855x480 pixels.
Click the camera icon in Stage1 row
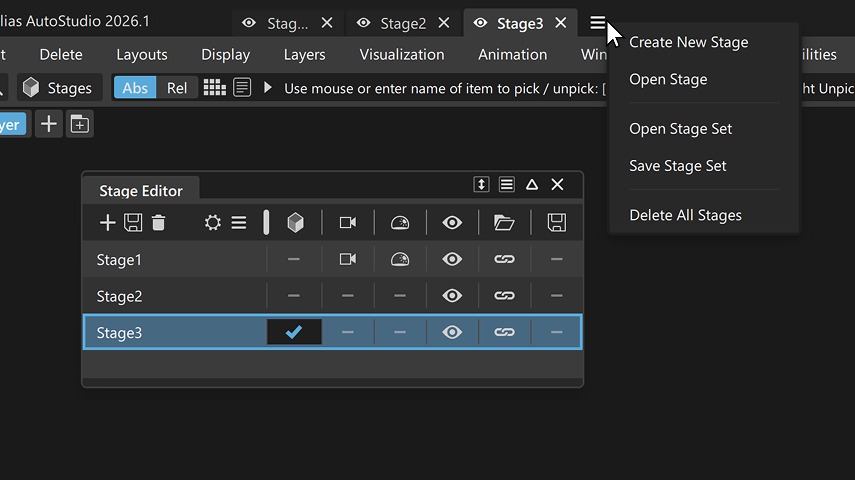pyautogui.click(x=348, y=260)
